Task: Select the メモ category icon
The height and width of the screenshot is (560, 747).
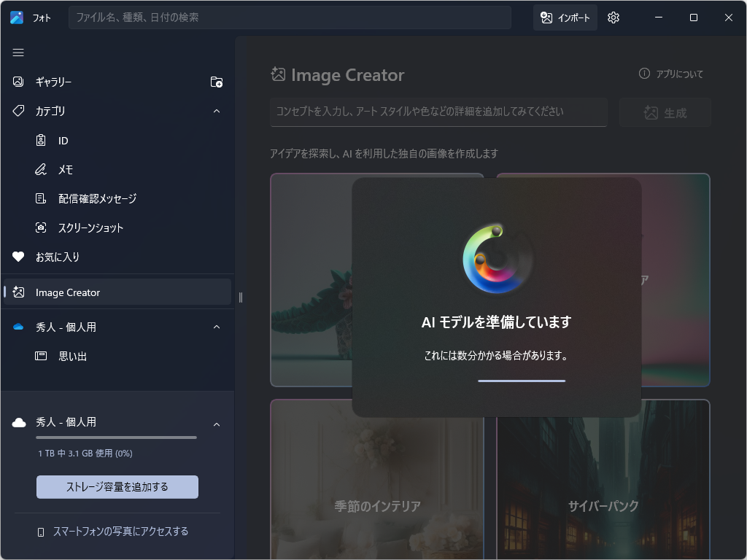Action: click(x=40, y=169)
